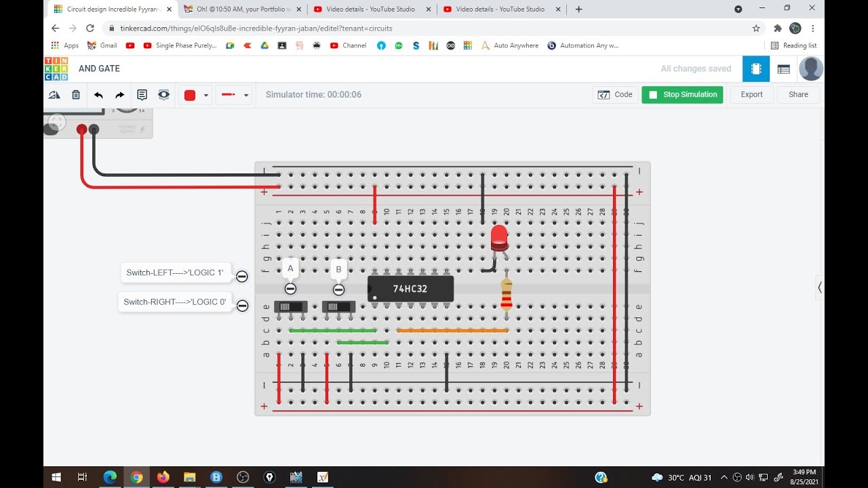868x488 pixels.
Task: Reload the page
Action: (90, 28)
